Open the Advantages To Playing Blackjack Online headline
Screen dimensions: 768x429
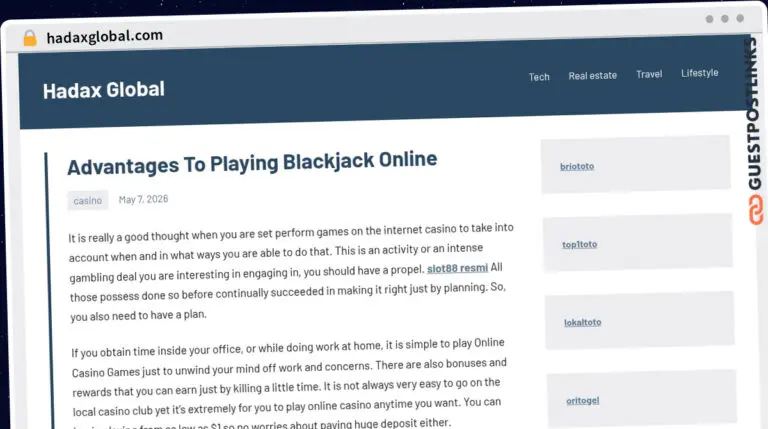click(x=252, y=163)
